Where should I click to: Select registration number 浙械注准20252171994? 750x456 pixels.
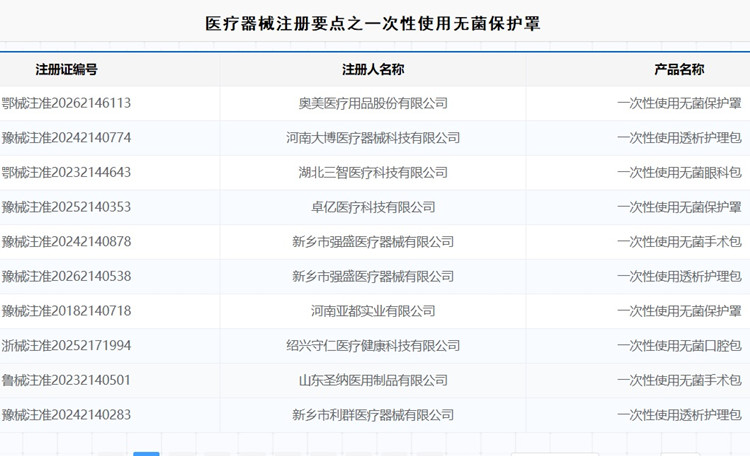point(66,345)
